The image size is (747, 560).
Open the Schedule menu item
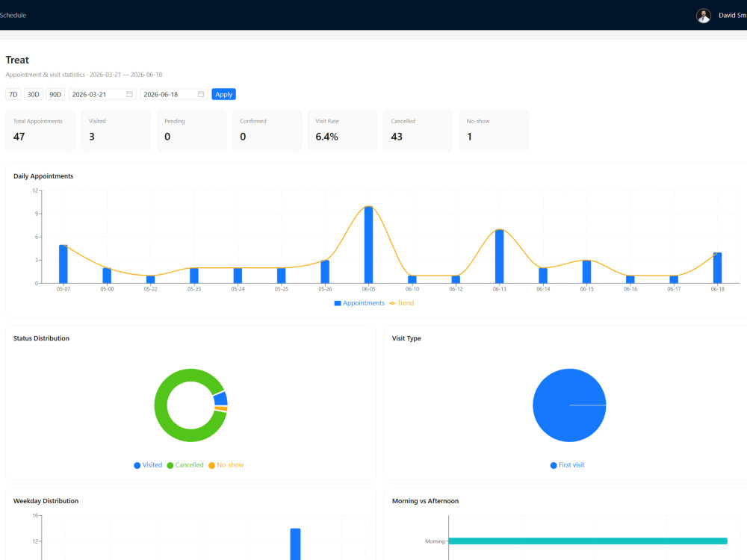pyautogui.click(x=13, y=15)
